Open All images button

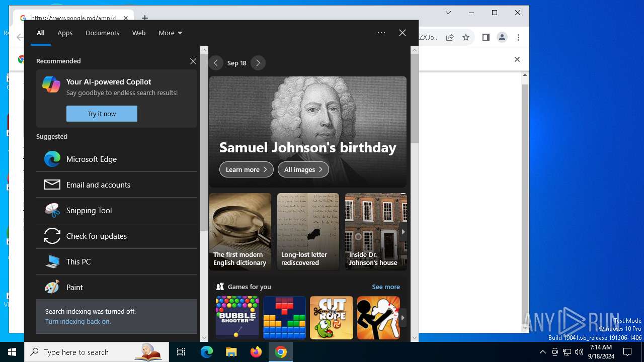[303, 169]
